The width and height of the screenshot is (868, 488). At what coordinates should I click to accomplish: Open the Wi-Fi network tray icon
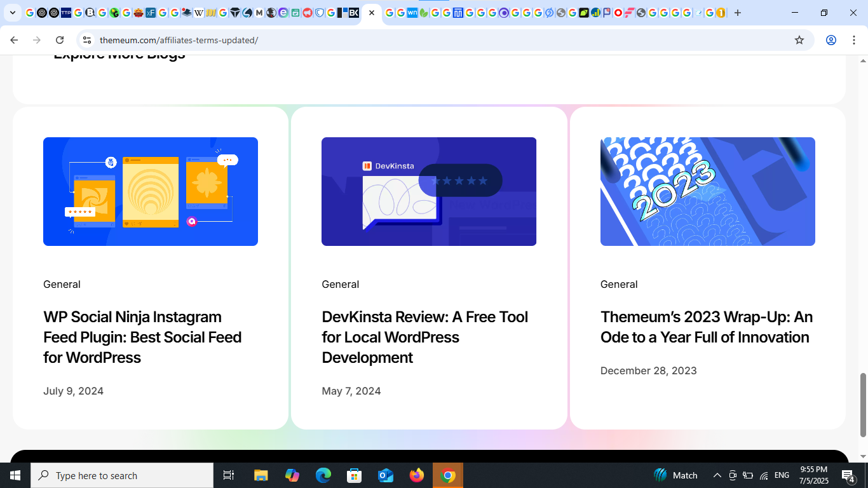764,475
